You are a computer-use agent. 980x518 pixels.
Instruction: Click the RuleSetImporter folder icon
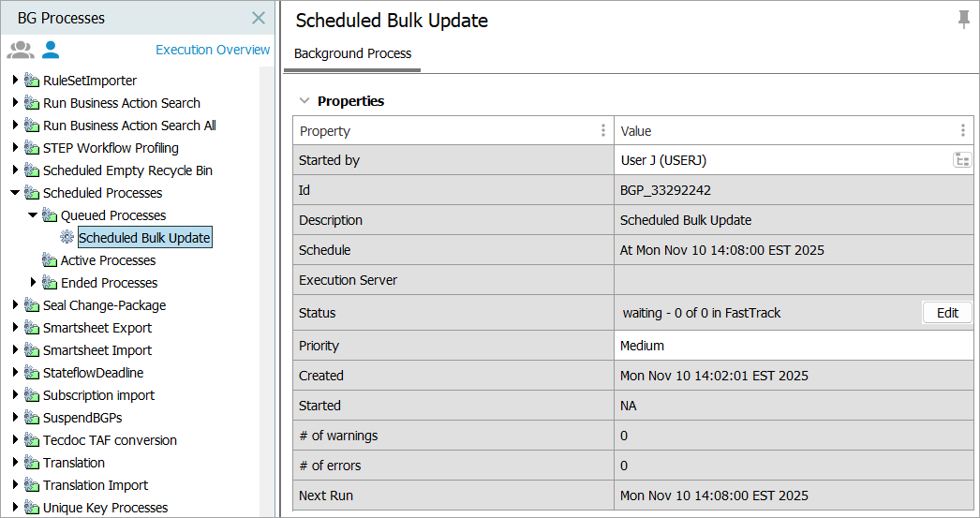click(32, 81)
